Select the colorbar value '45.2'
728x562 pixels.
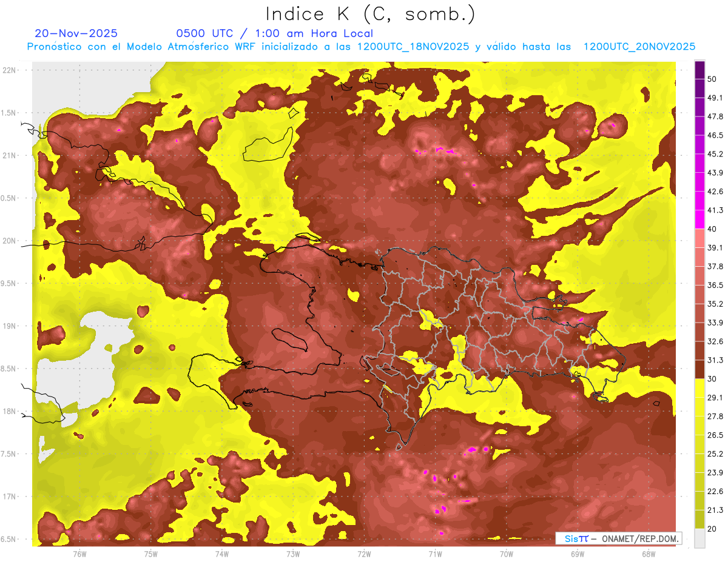715,154
